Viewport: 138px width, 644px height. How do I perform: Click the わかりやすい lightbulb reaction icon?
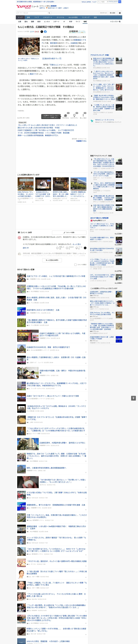74,115
